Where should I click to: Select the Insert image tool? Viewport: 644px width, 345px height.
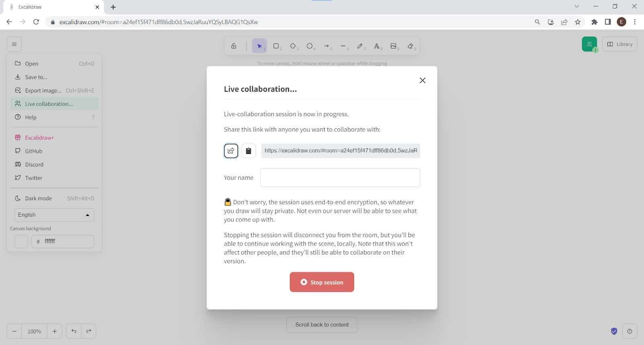coord(394,46)
